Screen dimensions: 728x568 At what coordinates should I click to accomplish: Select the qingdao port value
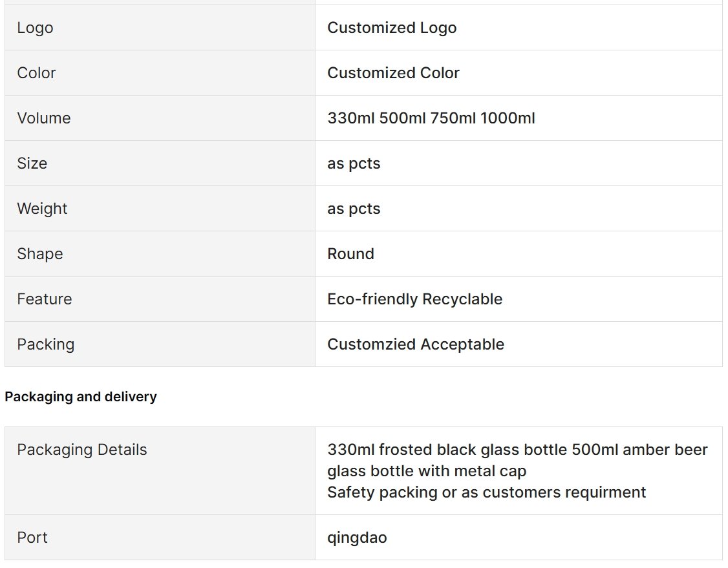[x=357, y=538]
